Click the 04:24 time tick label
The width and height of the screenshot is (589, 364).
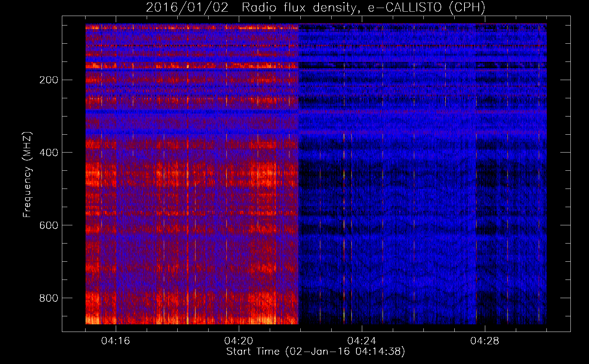[x=362, y=341]
